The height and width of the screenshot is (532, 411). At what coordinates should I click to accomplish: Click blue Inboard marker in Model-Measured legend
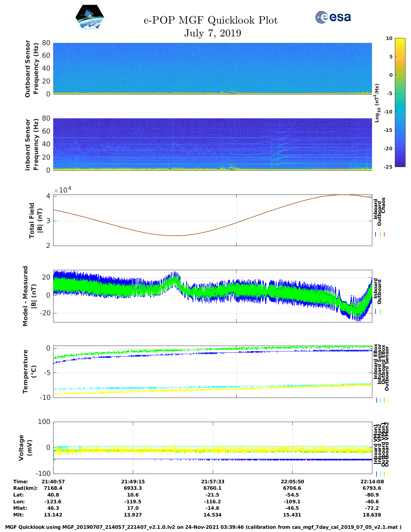click(376, 312)
